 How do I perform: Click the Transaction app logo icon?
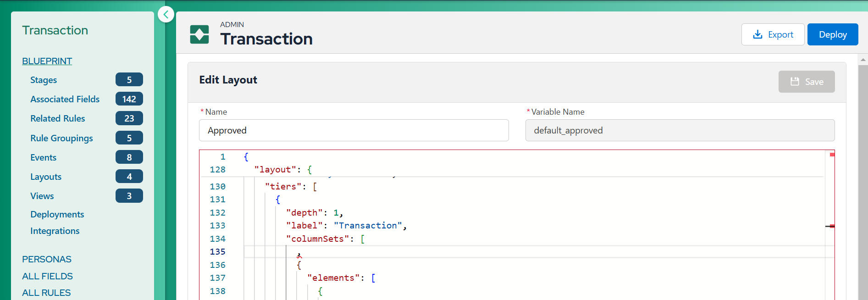[x=199, y=34]
